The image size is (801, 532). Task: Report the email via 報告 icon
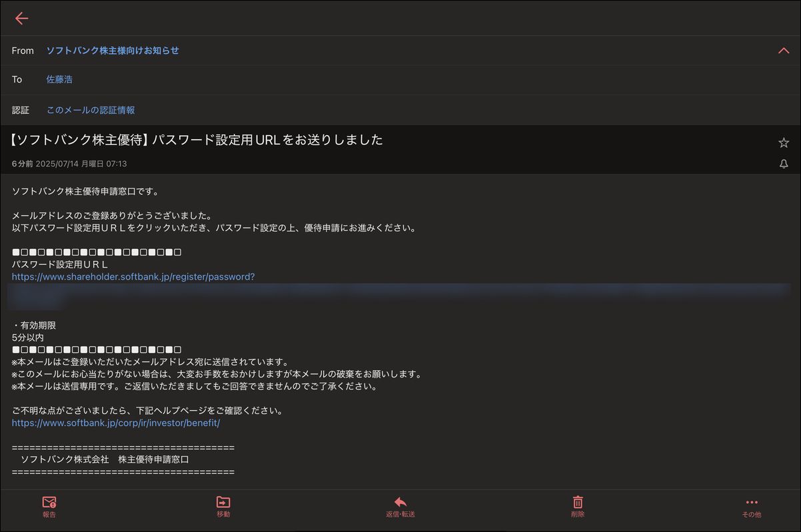[49, 507]
